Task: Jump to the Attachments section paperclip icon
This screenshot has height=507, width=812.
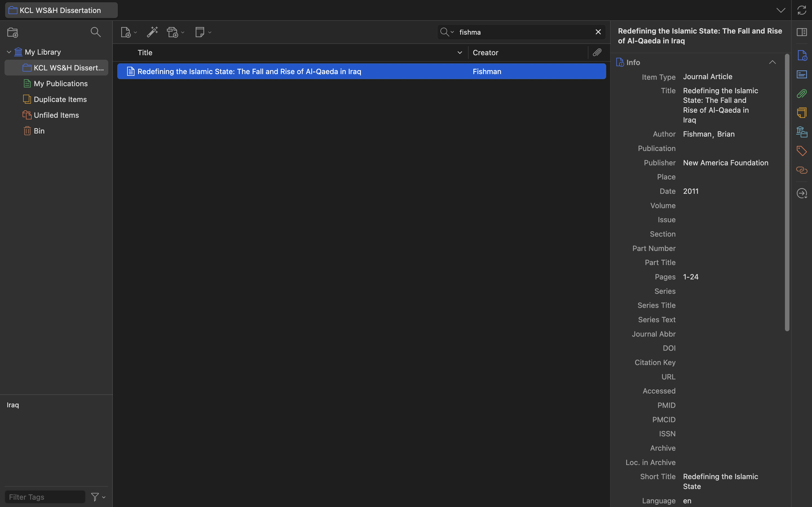Action: (x=802, y=94)
